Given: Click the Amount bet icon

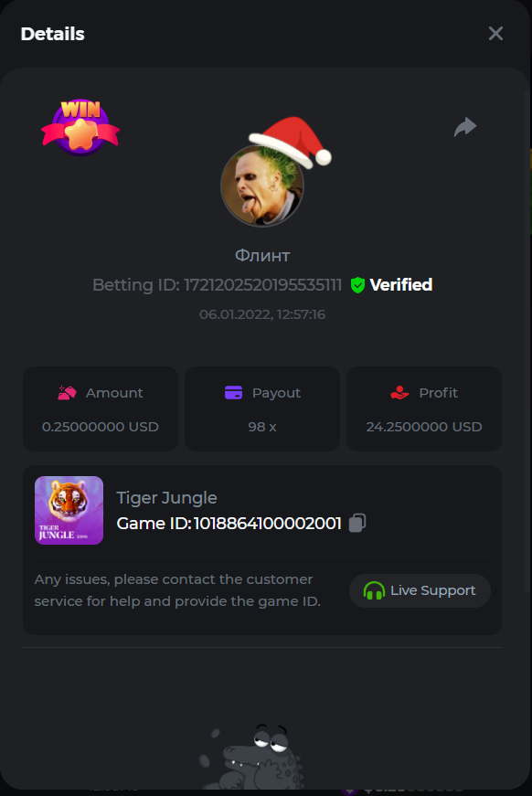Looking at the screenshot, I should point(67,393).
